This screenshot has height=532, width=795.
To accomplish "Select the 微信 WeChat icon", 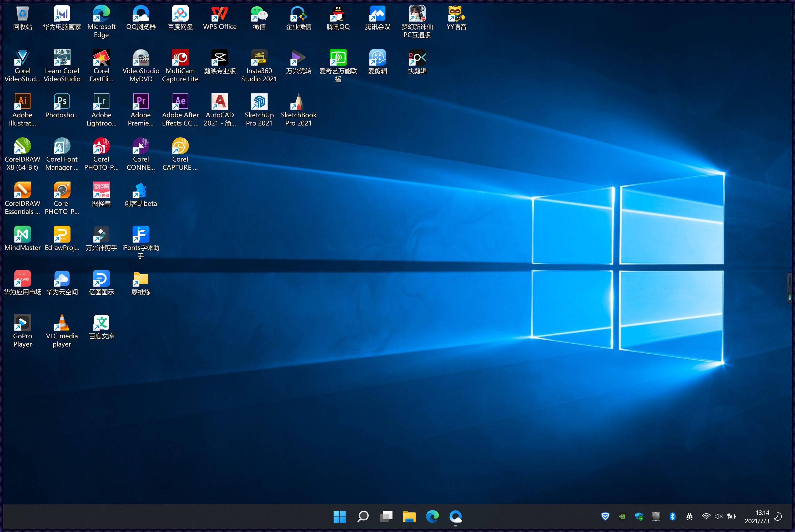I will tap(259, 14).
